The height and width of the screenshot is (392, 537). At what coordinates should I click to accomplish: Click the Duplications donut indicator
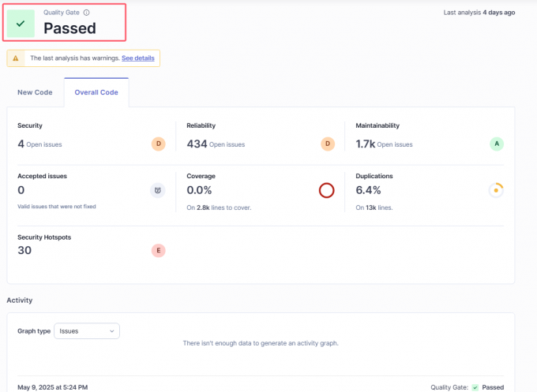click(496, 190)
